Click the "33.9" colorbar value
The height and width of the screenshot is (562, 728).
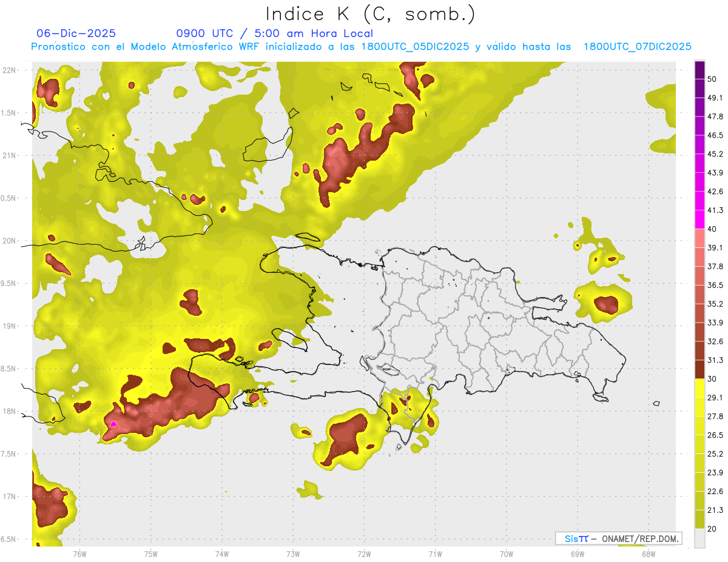coord(715,323)
